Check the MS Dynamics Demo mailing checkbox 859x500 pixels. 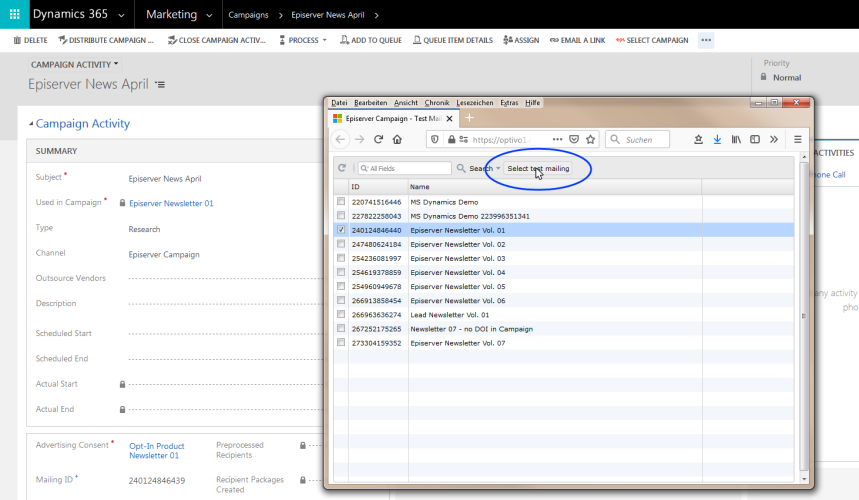coord(341,202)
